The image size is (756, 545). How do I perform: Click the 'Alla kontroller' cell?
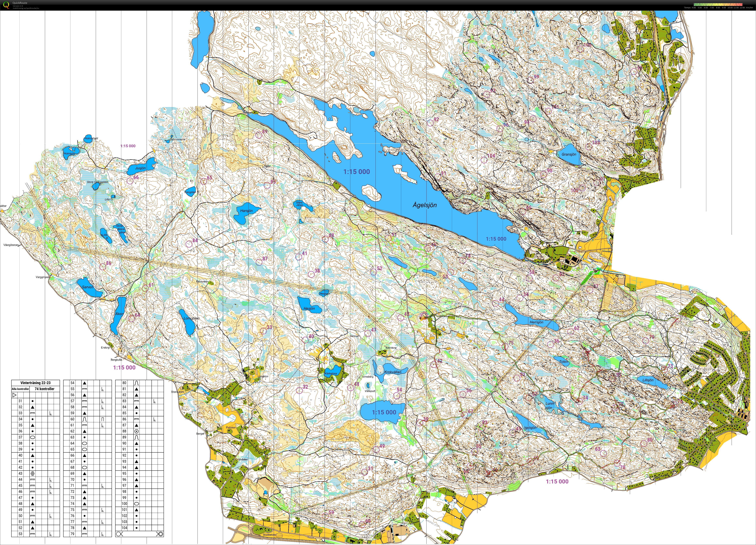coord(21,389)
